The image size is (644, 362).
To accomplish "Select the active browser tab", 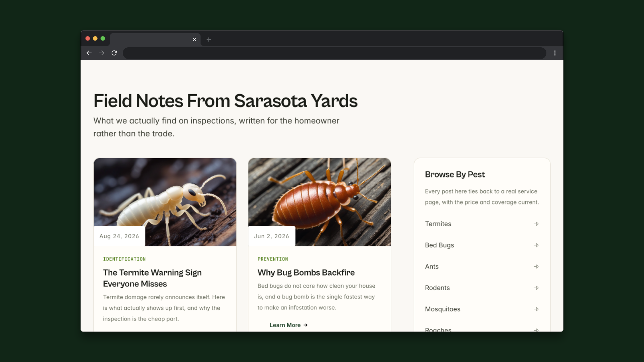I will pyautogui.click(x=155, y=40).
